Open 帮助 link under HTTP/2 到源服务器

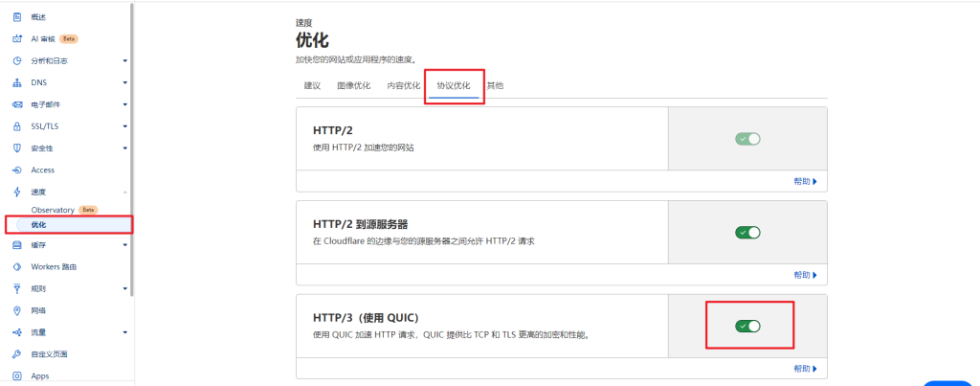(x=806, y=275)
